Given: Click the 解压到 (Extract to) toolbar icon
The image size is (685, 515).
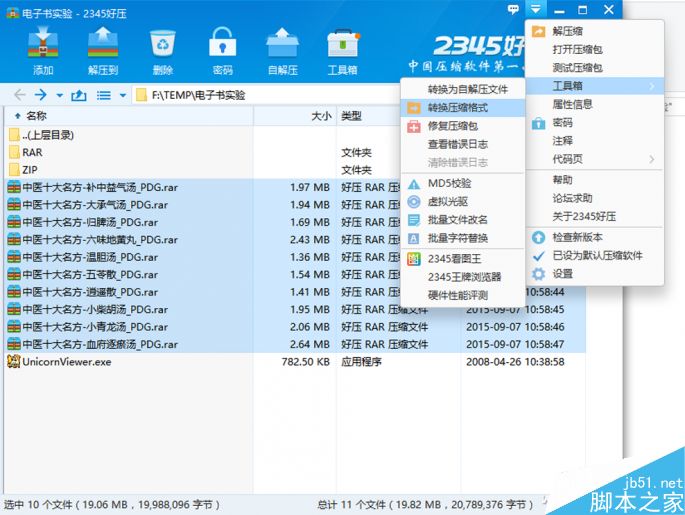Looking at the screenshot, I should coord(103,50).
